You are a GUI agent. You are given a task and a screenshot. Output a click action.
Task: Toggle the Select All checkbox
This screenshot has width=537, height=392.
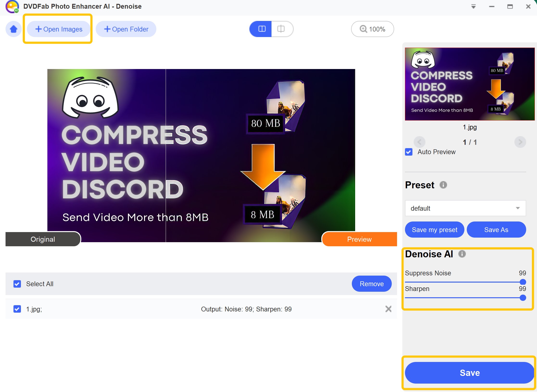click(x=17, y=284)
